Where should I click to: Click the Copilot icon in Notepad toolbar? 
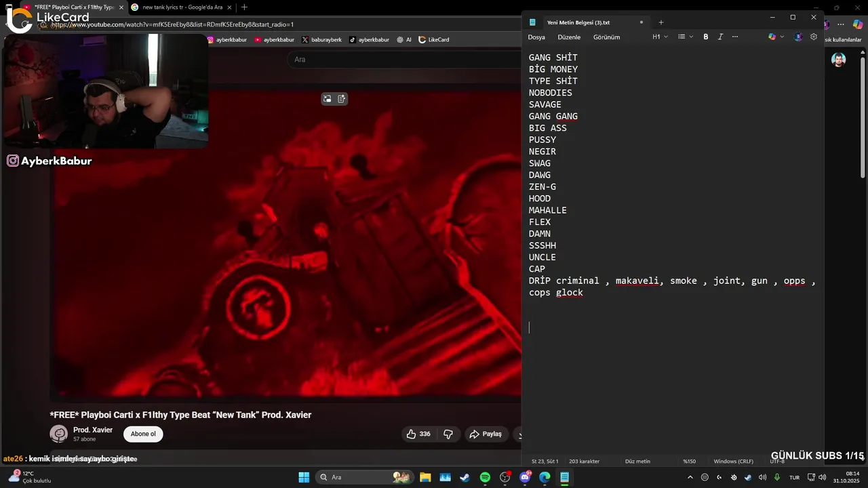tap(772, 37)
